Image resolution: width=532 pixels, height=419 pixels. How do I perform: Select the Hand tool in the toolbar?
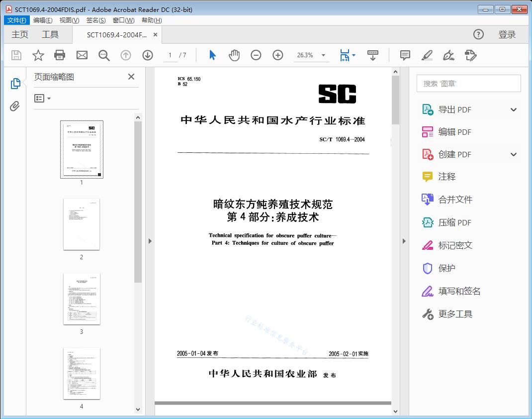pos(234,55)
